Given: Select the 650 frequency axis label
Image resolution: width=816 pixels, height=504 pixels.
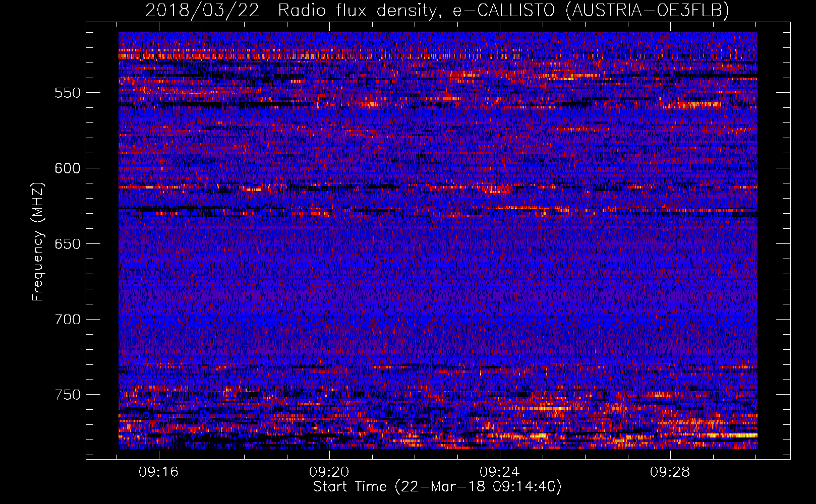Looking at the screenshot, I should tap(68, 244).
